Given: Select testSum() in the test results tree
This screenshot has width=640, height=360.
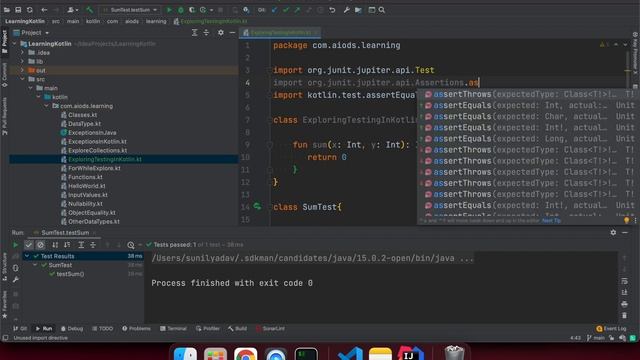Looking at the screenshot, I should 70,274.
